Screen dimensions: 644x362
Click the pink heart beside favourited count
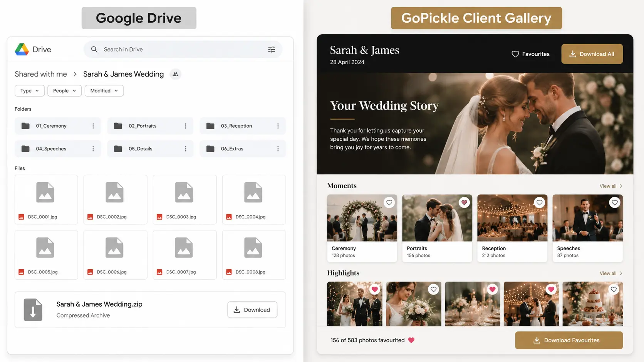[411, 340]
